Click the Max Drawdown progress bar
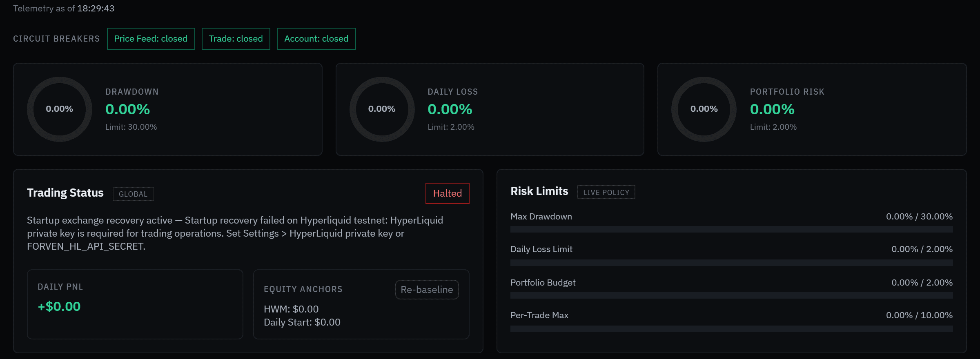This screenshot has width=980, height=359. pyautogui.click(x=731, y=229)
